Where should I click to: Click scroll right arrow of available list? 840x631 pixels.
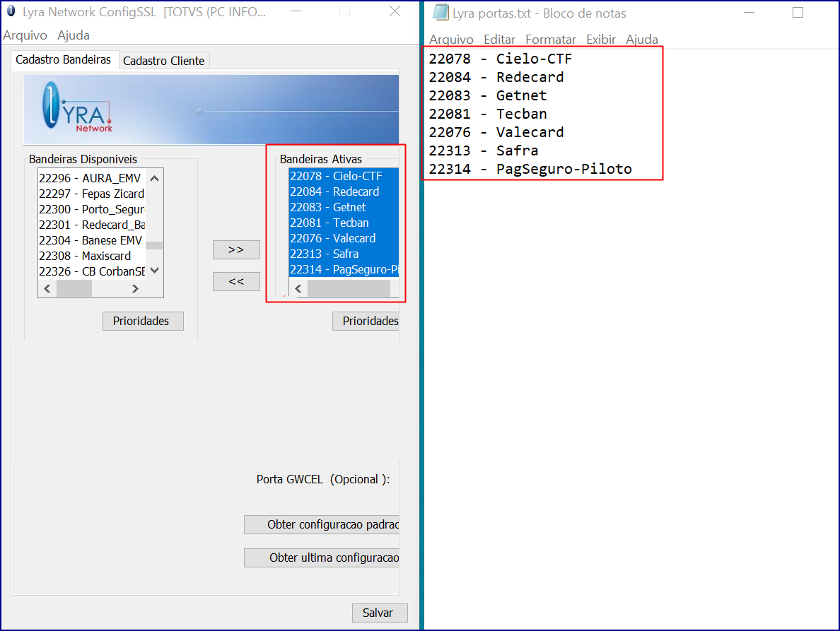(135, 289)
